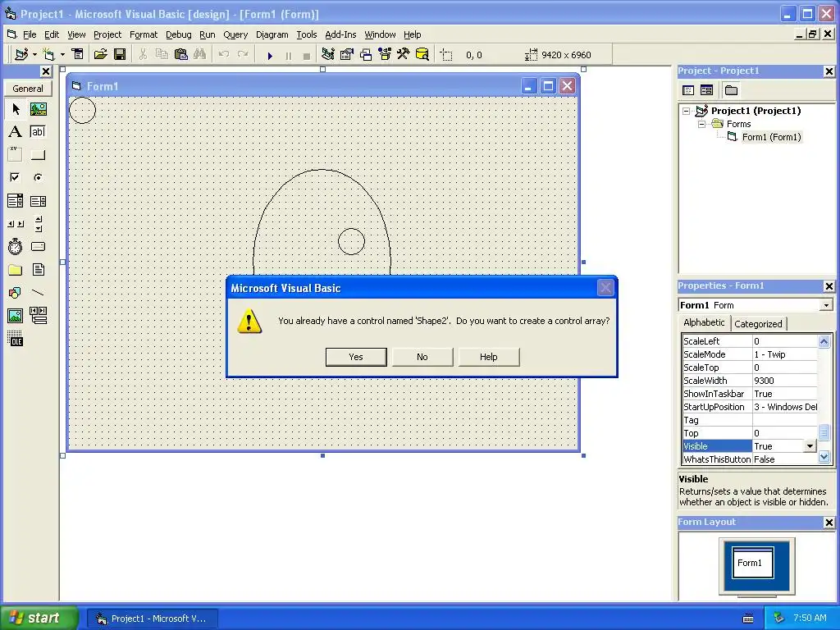840x630 pixels.
Task: Click the Start run button in toolbar
Action: [270, 55]
